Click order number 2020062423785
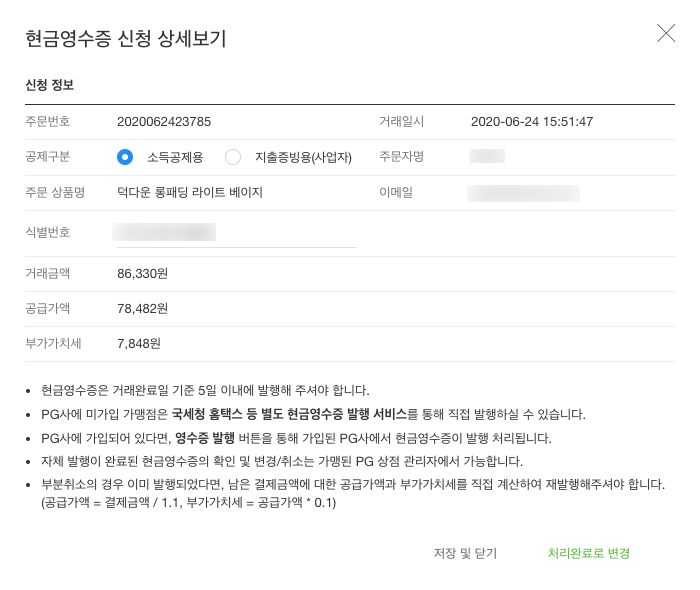Image resolution: width=700 pixels, height=590 pixels. (x=164, y=122)
